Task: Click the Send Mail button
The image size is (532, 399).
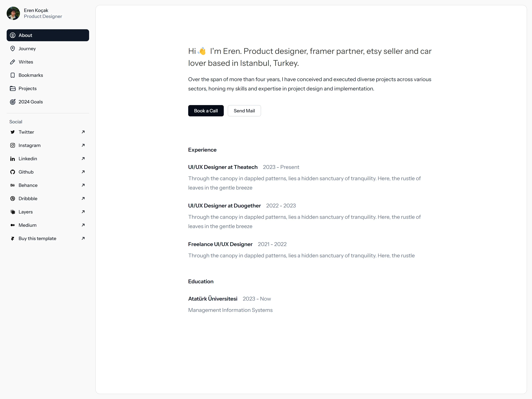Action: click(244, 111)
